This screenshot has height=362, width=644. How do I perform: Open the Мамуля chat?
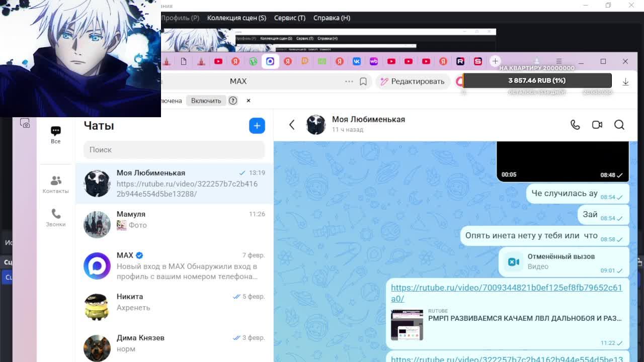(174, 224)
